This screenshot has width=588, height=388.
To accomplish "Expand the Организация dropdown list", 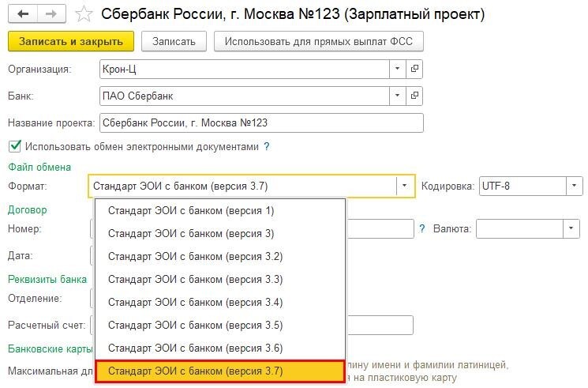I will tap(397, 69).
